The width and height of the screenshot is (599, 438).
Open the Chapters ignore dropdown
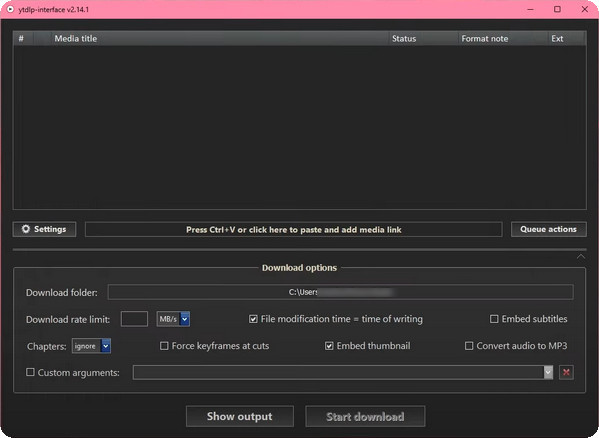[x=91, y=346]
